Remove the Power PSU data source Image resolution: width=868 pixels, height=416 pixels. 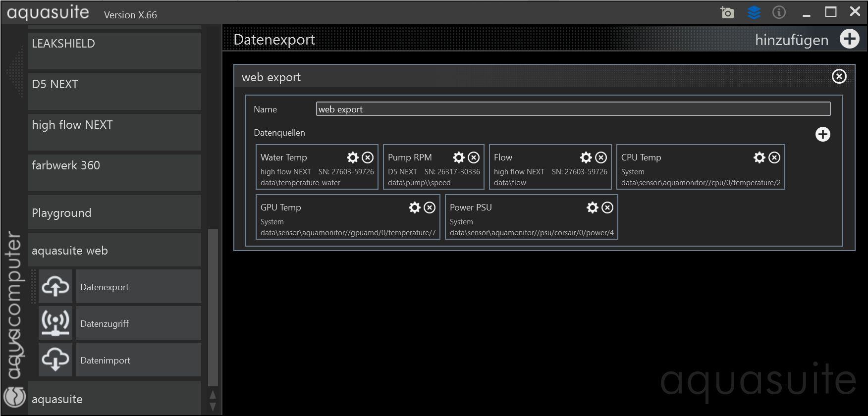point(607,208)
